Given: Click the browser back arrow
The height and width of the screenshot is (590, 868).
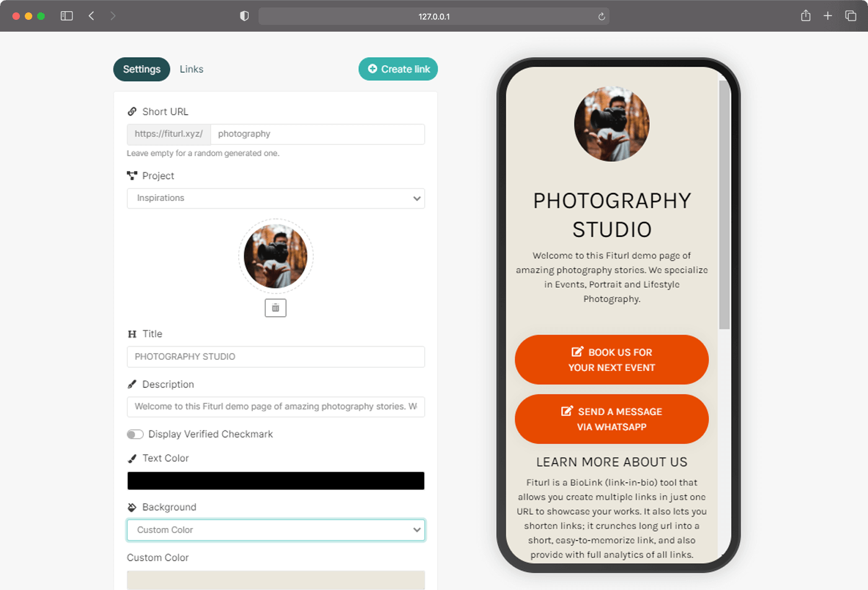Looking at the screenshot, I should [x=91, y=16].
